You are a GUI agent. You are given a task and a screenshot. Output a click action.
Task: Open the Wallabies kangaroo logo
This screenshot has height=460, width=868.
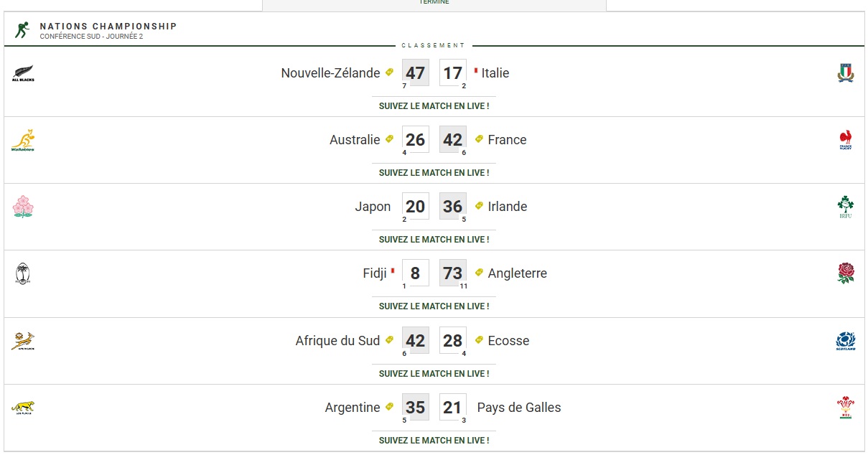click(23, 140)
